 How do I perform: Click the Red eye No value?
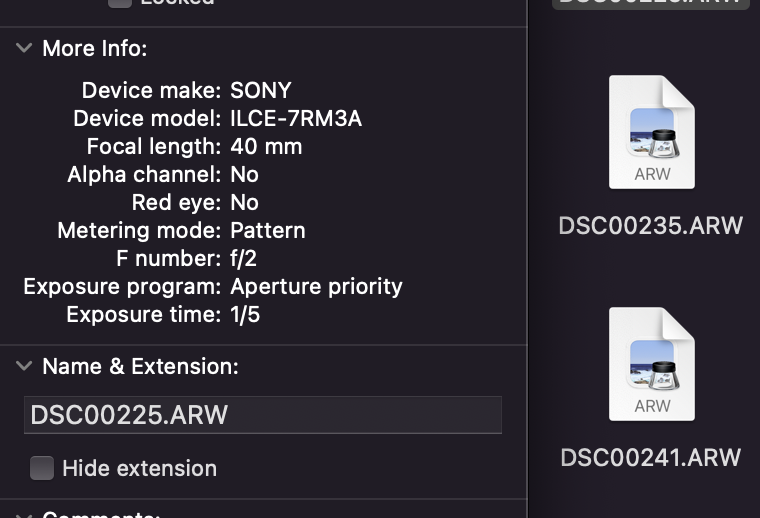tap(244, 202)
